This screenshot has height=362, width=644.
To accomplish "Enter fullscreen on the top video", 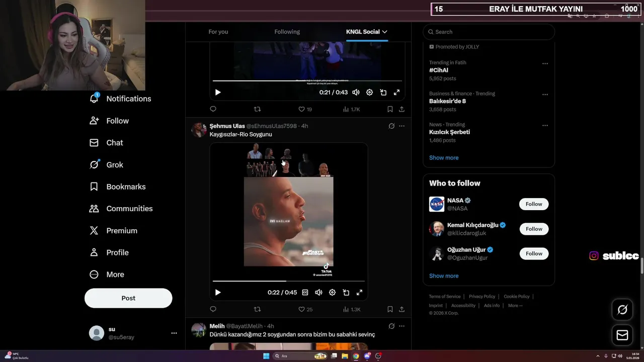I will 396,93.
